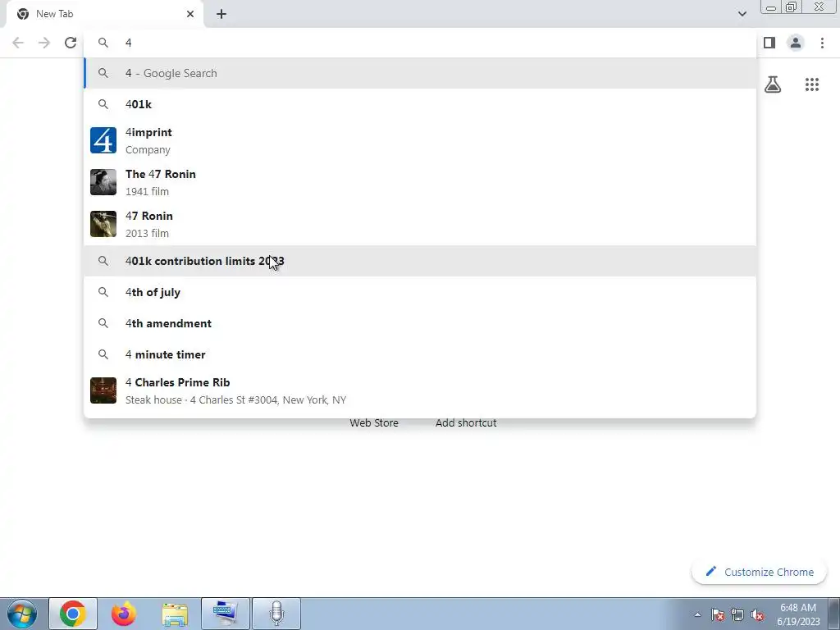This screenshot has width=840, height=630.
Task: Click the Customize Chrome button
Action: [x=760, y=572]
